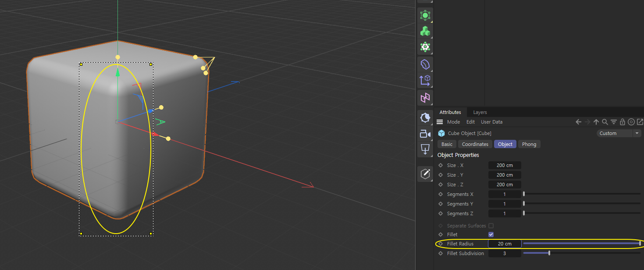Click the Attributes search magnifier icon
Viewport: 644px width, 270px height.
605,122
